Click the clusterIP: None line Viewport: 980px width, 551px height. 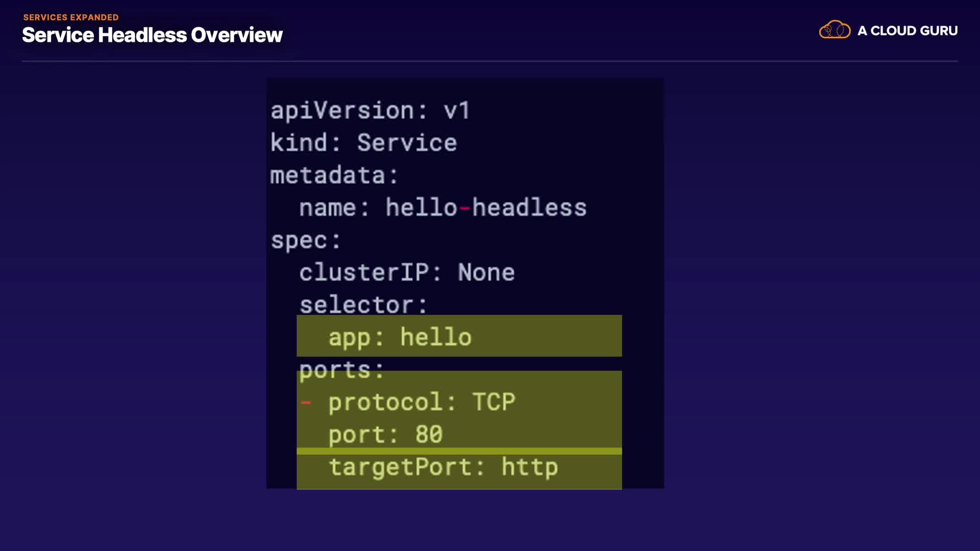[407, 272]
